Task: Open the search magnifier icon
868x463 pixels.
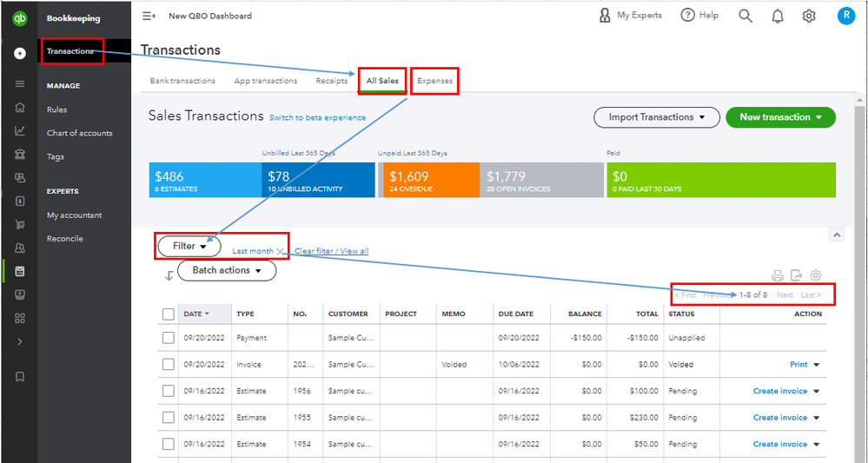Action: (x=745, y=16)
